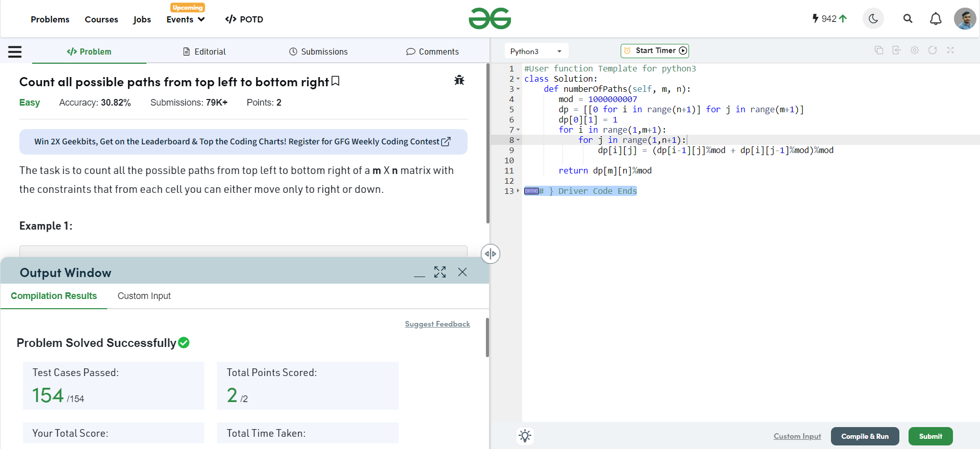Click the Start Timer button
Screen dimensions: 980x449
[x=655, y=51]
